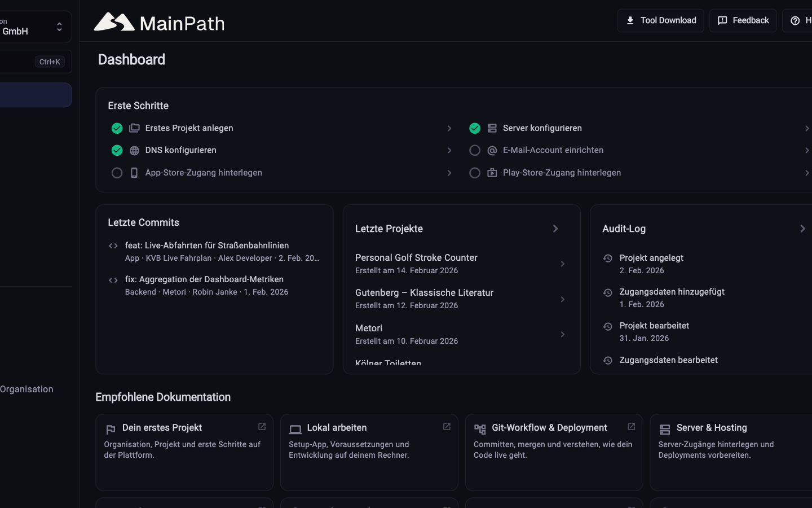The height and width of the screenshot is (508, 812).
Task: Click the history icon beside Zugangsdaten hinzugefügt
Action: tap(608, 292)
